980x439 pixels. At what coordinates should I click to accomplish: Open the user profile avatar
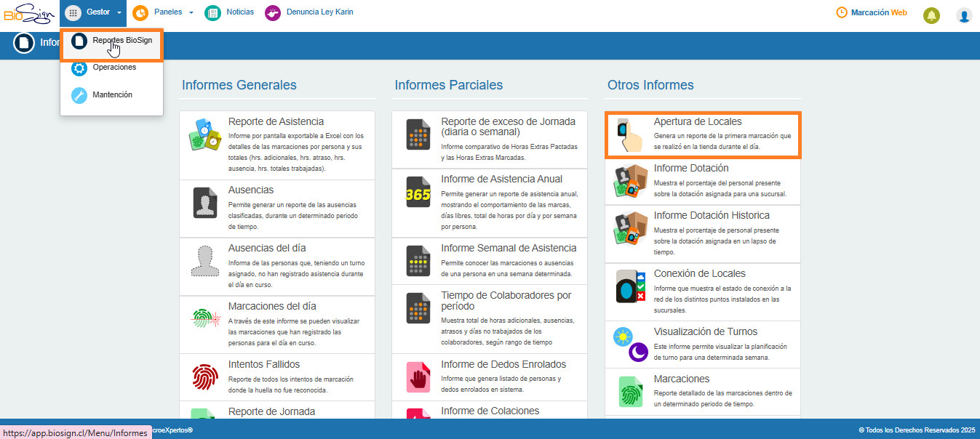(964, 15)
